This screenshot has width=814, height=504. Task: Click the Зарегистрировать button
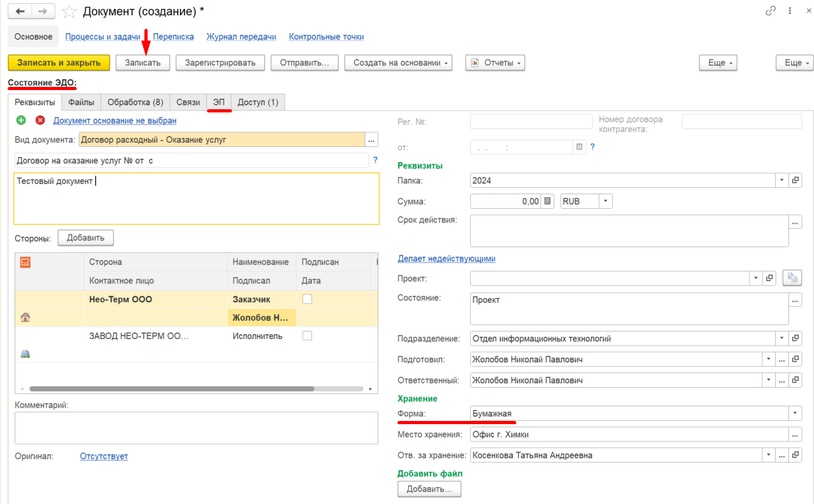tap(220, 63)
